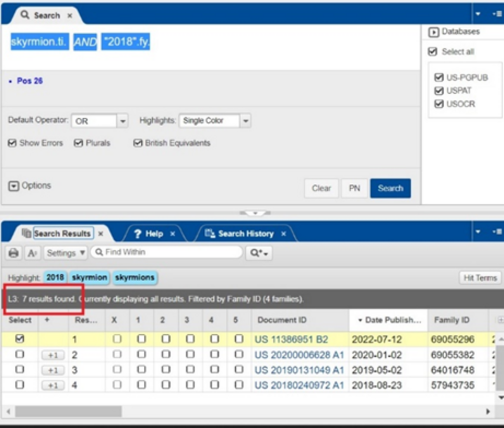504x428 pixels.
Task: Expand the Options section
Action: [14, 186]
